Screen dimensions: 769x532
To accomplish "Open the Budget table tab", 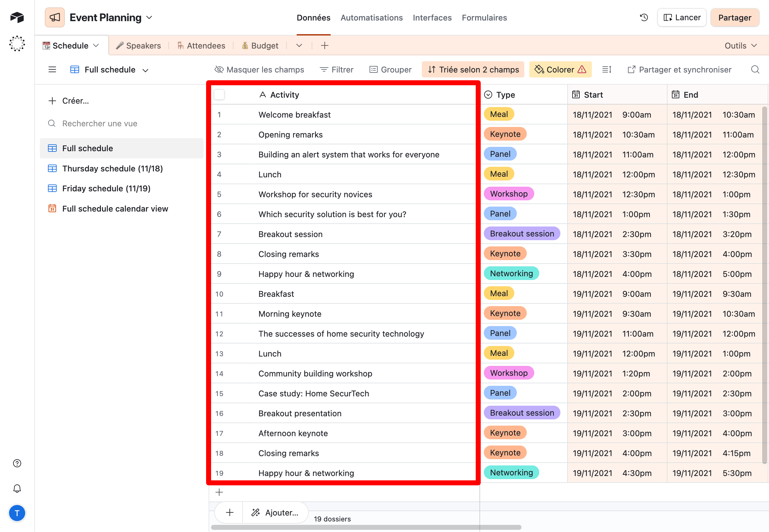I will (260, 46).
